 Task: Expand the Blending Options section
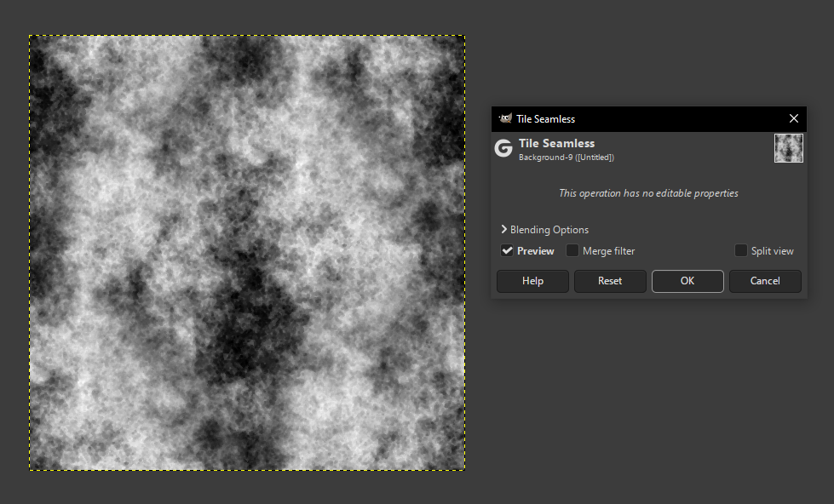549,229
